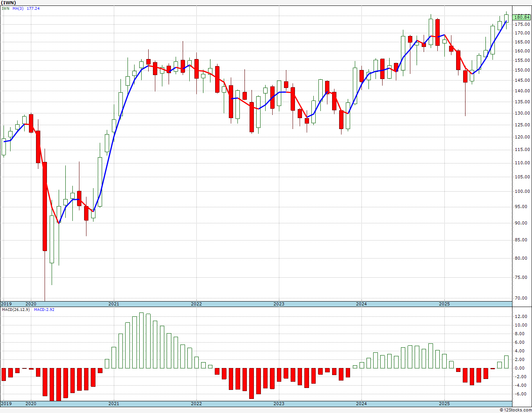Screen dimensions: 532x413
Task: Click the MACD:2.92 value readout
Action: pyautogui.click(x=44, y=309)
